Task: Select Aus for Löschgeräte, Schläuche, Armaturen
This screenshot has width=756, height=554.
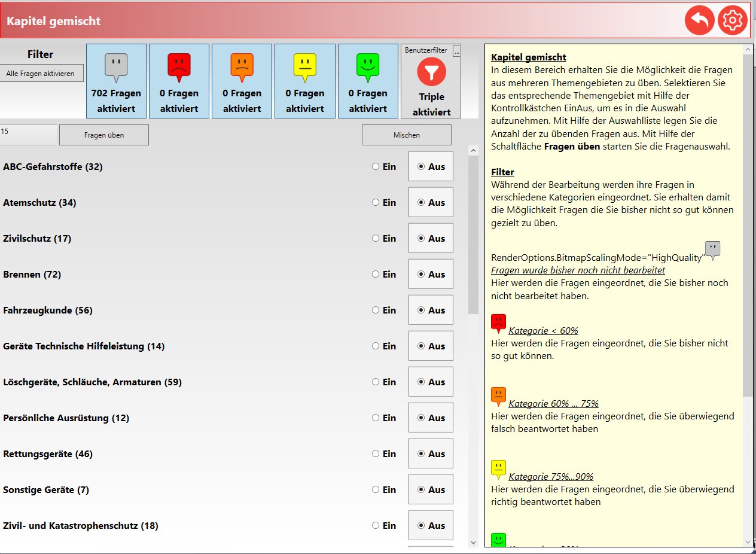Action: (431, 382)
